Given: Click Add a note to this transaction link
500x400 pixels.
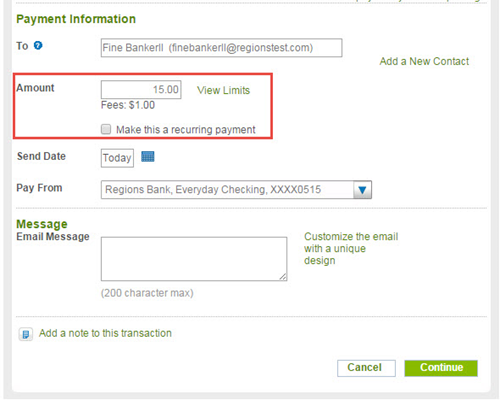Looking at the screenshot, I should coord(105,333).
